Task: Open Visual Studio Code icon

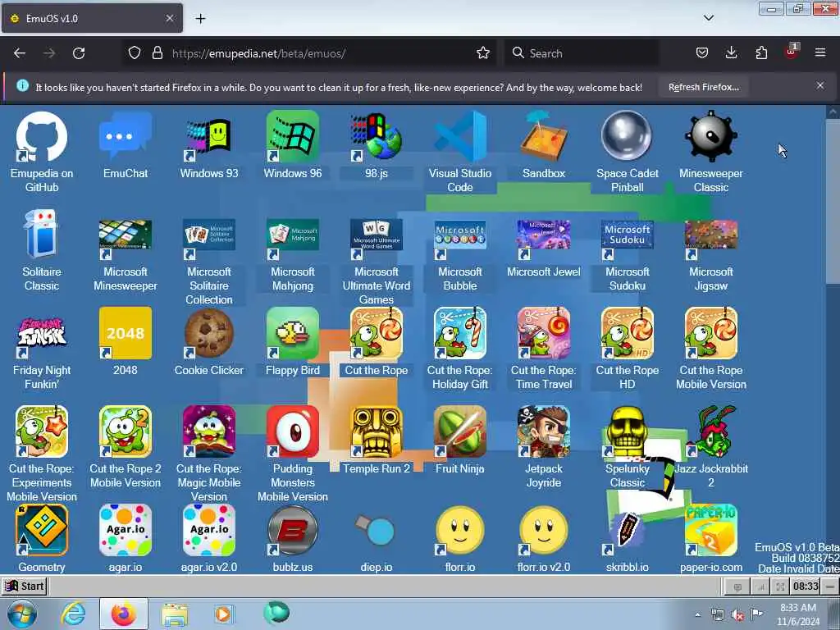Action: (x=459, y=136)
